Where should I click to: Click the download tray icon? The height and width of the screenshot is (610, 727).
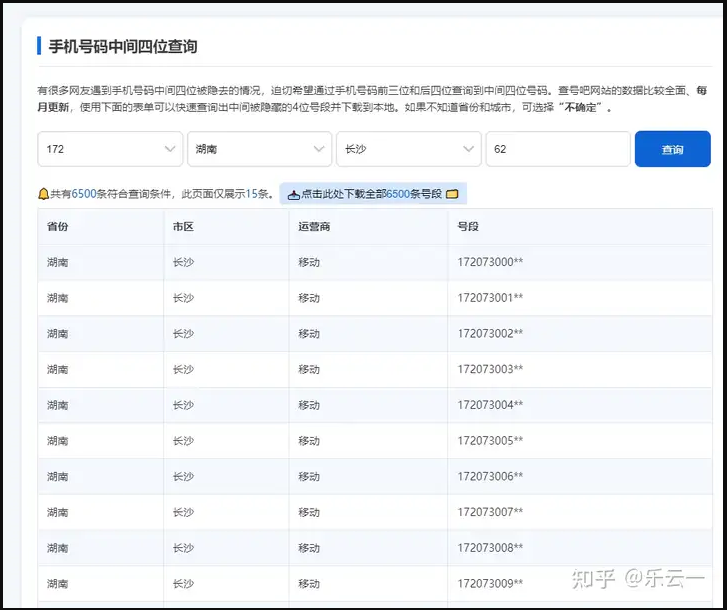tap(293, 195)
